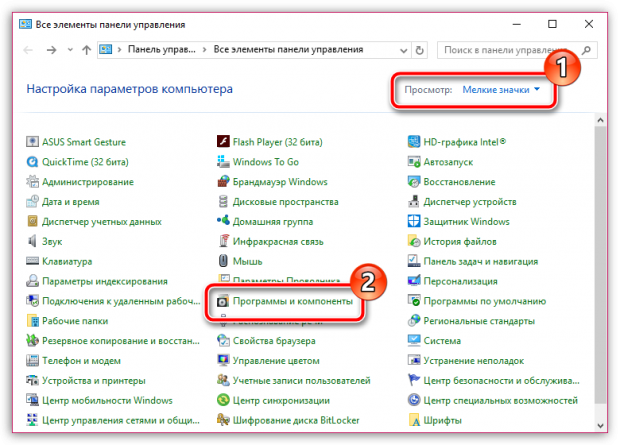Screen dimensions: 620x445
Task: Open Свойства браузера link
Action: [274, 341]
